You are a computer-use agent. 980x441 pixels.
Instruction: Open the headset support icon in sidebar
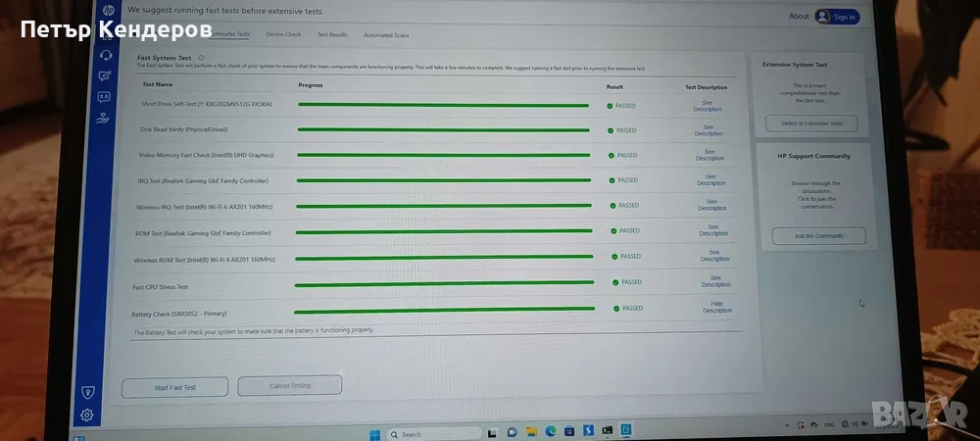click(106, 55)
